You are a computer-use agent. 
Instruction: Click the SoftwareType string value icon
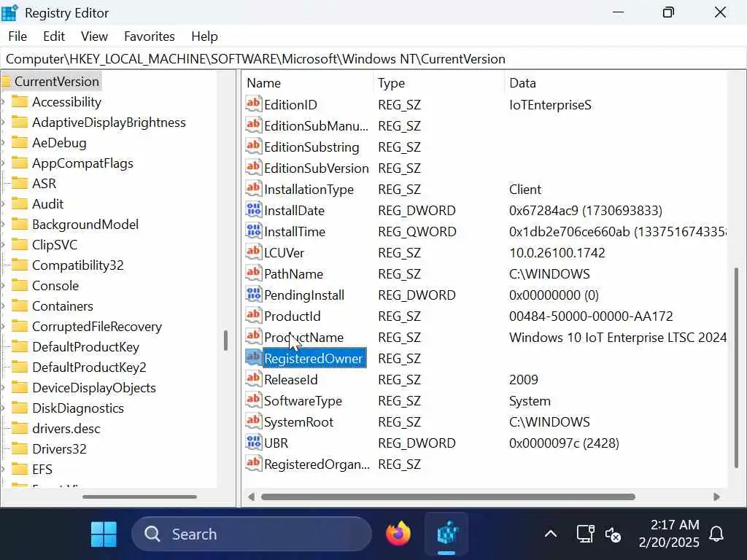253,400
